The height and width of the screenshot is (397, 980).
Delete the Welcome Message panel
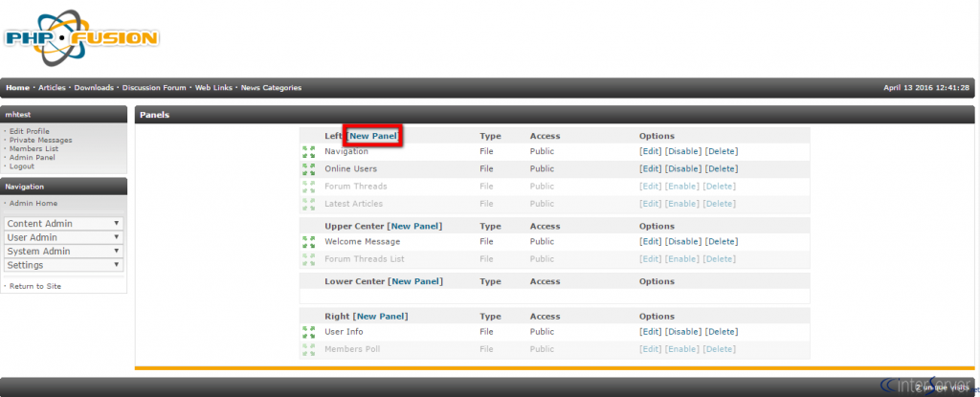tap(722, 241)
